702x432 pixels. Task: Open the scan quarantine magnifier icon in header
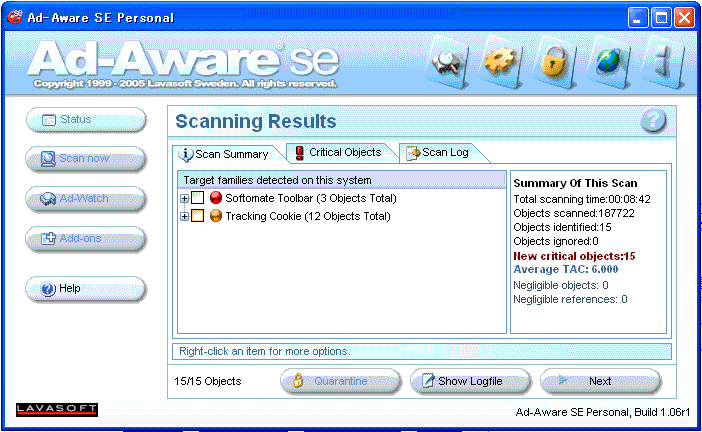point(447,62)
